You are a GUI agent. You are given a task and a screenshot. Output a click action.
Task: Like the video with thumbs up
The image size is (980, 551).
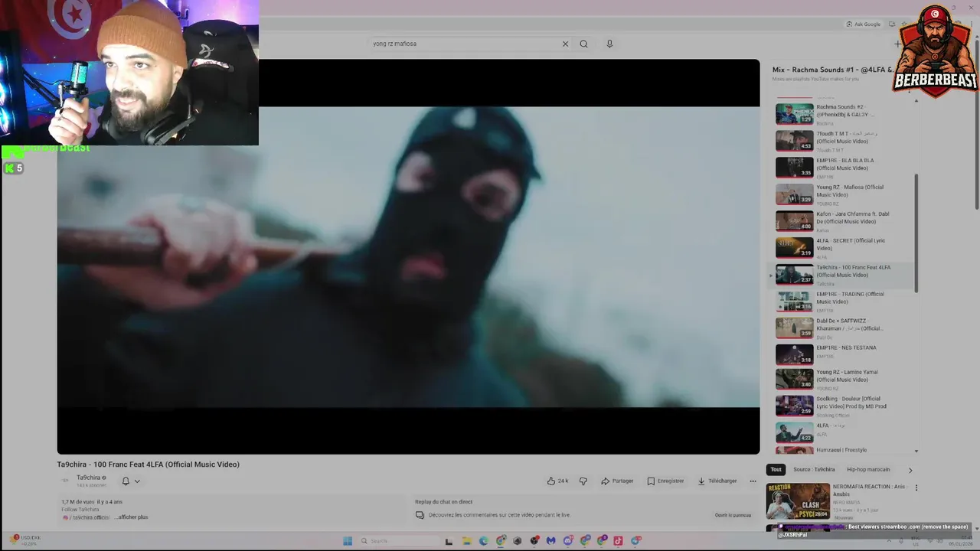557,481
